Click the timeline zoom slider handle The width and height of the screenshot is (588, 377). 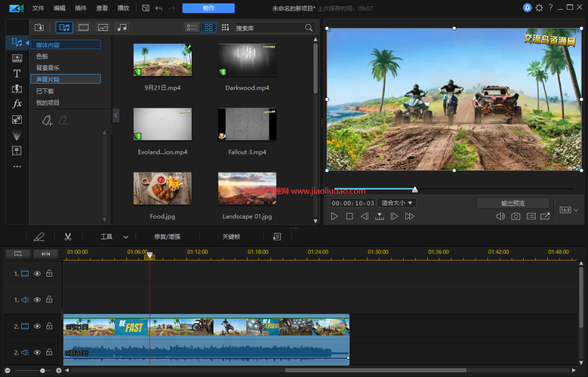[42, 371]
